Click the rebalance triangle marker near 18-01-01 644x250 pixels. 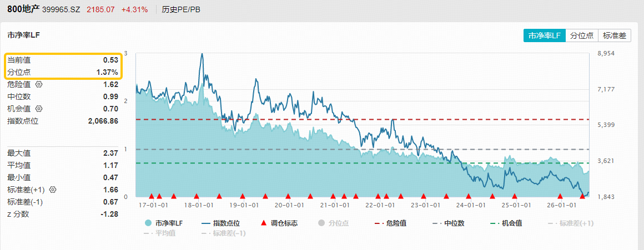click(197, 196)
